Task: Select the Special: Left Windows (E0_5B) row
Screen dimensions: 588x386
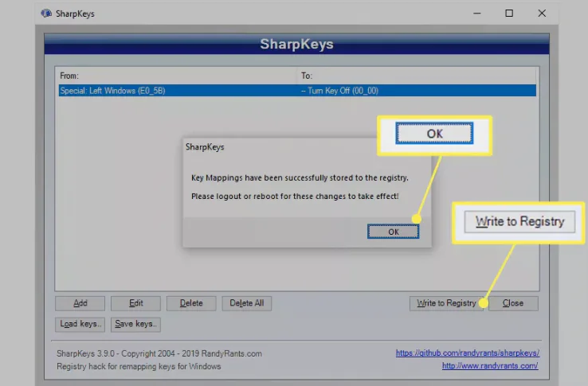Action: coord(297,91)
